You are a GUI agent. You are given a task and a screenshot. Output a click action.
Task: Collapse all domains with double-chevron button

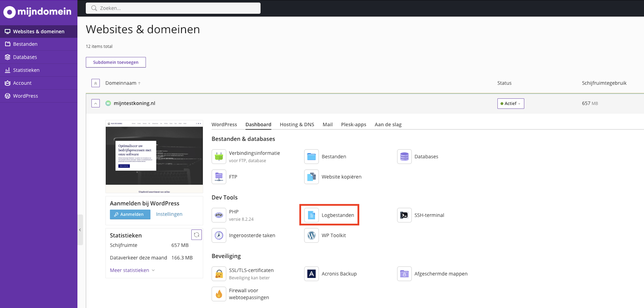(95, 83)
